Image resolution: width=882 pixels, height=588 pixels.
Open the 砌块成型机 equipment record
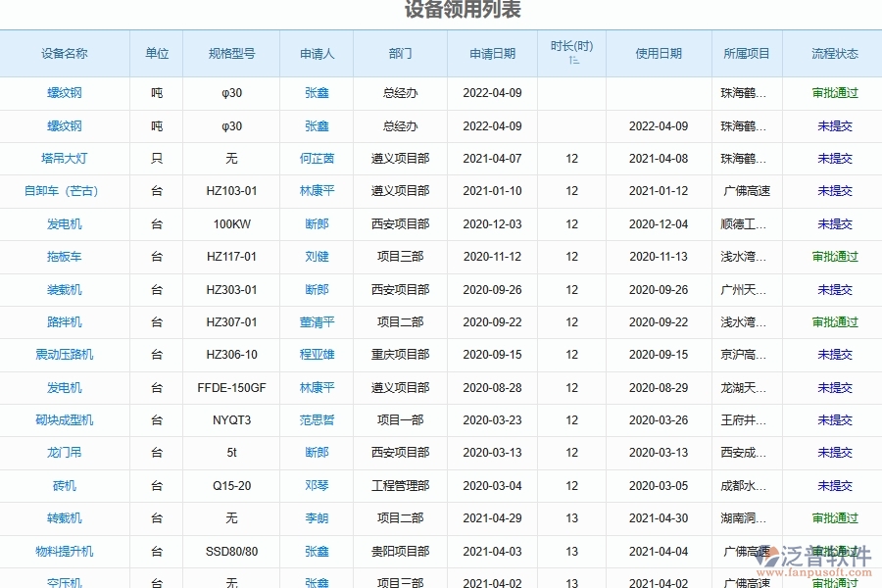tap(65, 419)
